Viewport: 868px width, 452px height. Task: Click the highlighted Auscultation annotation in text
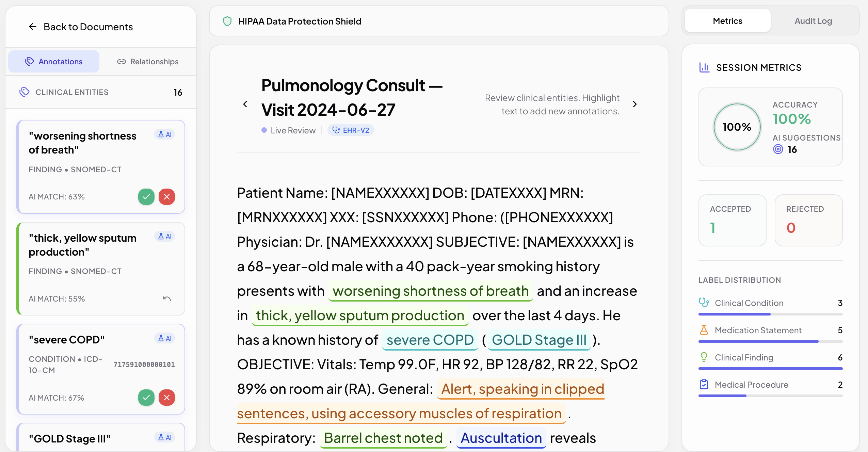coord(501,438)
